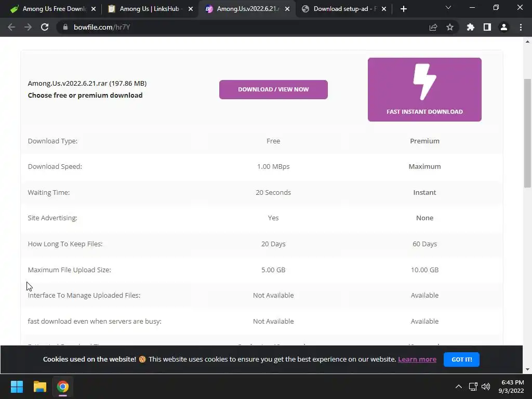Screen dimensions: 532x399
Task: Click 'Site Advertising:' row label
Action: coord(52,218)
